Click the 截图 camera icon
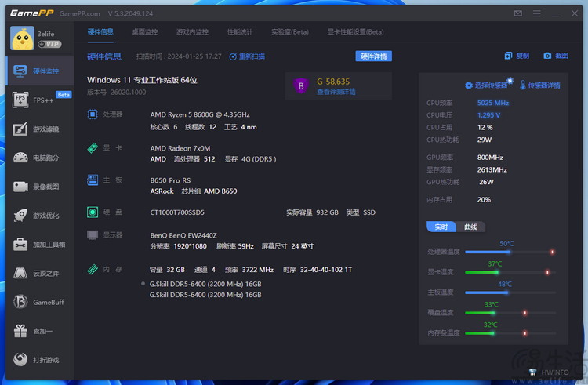The image size is (588, 385). [547, 56]
